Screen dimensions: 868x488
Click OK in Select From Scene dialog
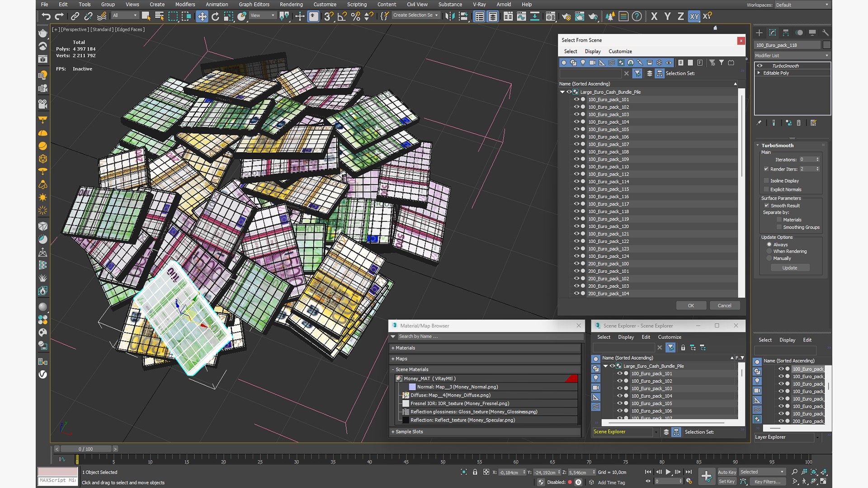click(x=691, y=305)
